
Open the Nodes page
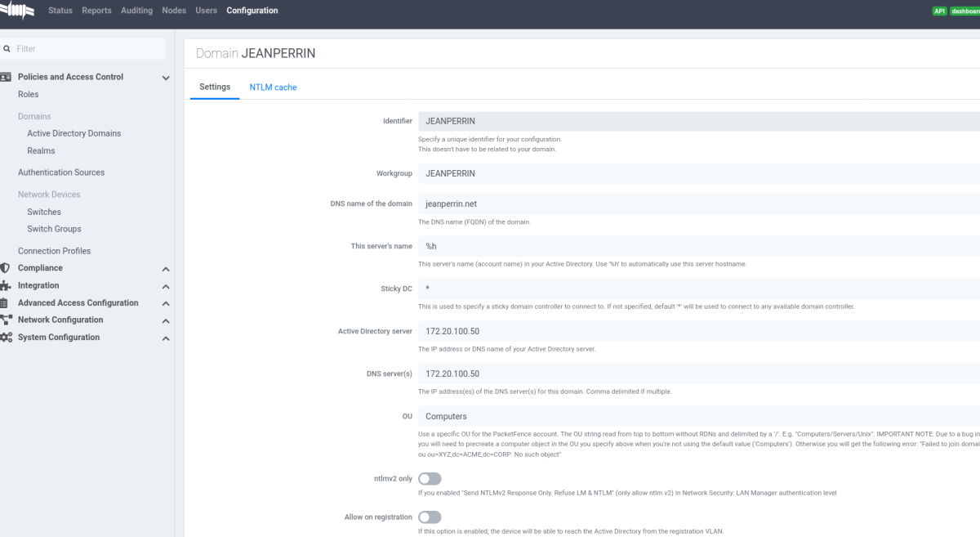tap(174, 11)
